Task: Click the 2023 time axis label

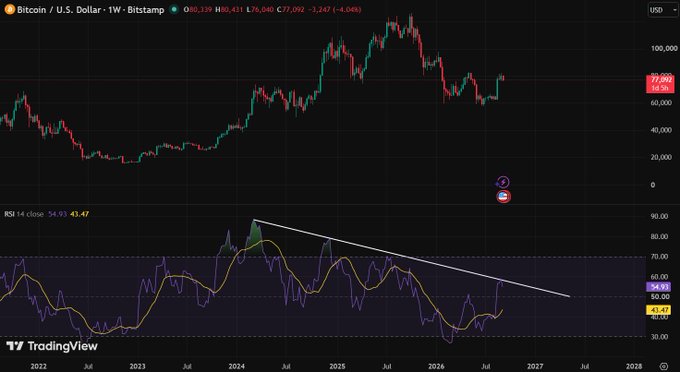Action: [137, 366]
